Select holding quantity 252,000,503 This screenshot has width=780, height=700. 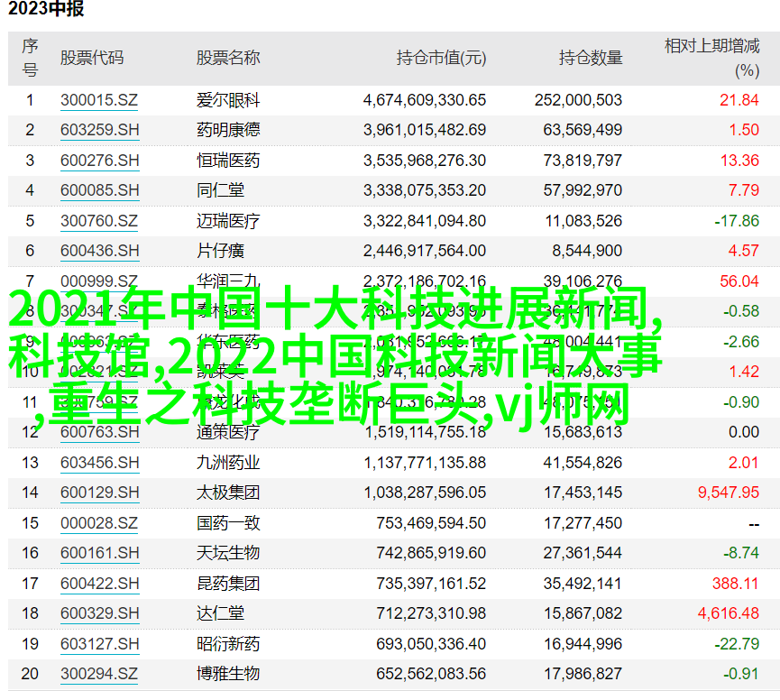579,100
